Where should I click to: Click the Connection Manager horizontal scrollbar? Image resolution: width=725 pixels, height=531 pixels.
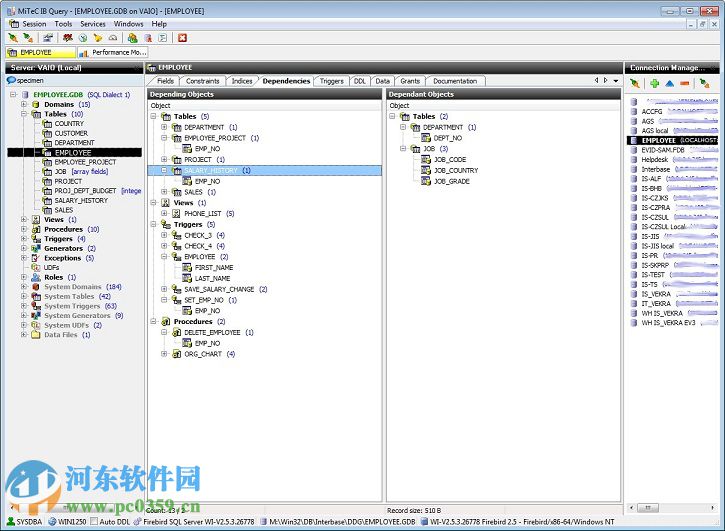(x=672, y=508)
